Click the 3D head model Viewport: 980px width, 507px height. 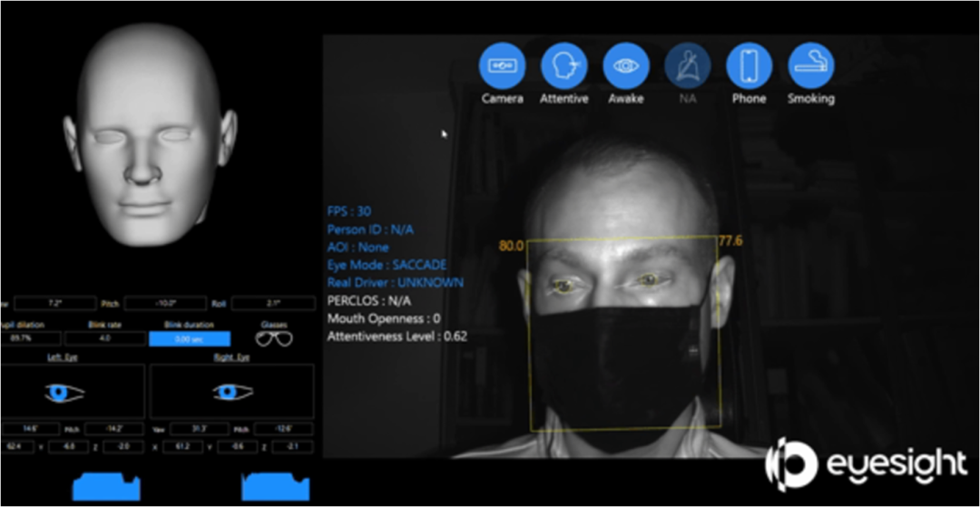point(149,134)
